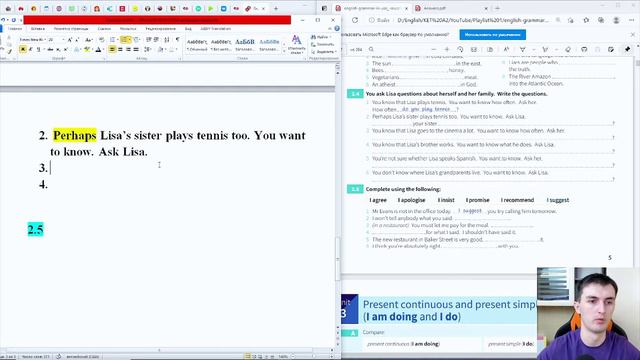Image resolution: width=640 pixels, height=360 pixels.
Task: Click sort icon in paragraph group
Action: (167, 40)
